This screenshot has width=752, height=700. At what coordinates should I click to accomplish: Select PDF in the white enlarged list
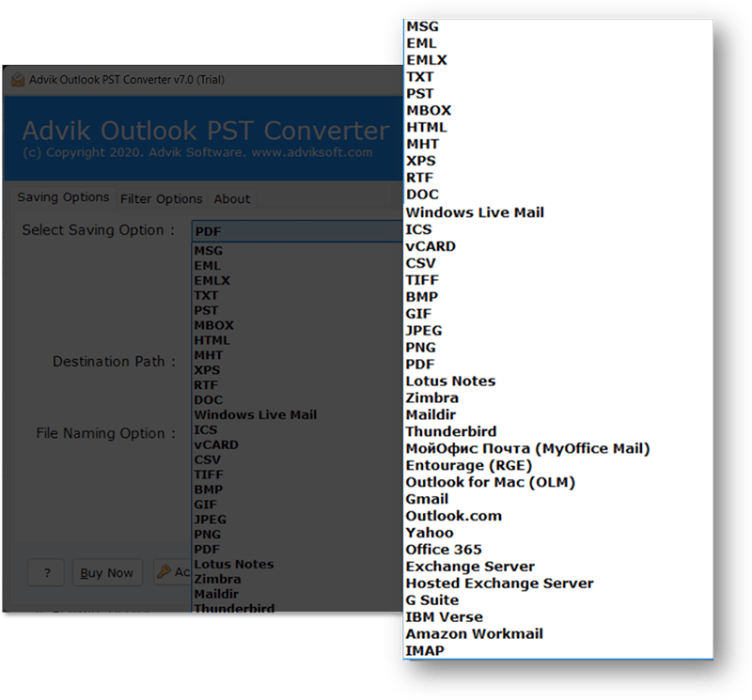click(420, 365)
